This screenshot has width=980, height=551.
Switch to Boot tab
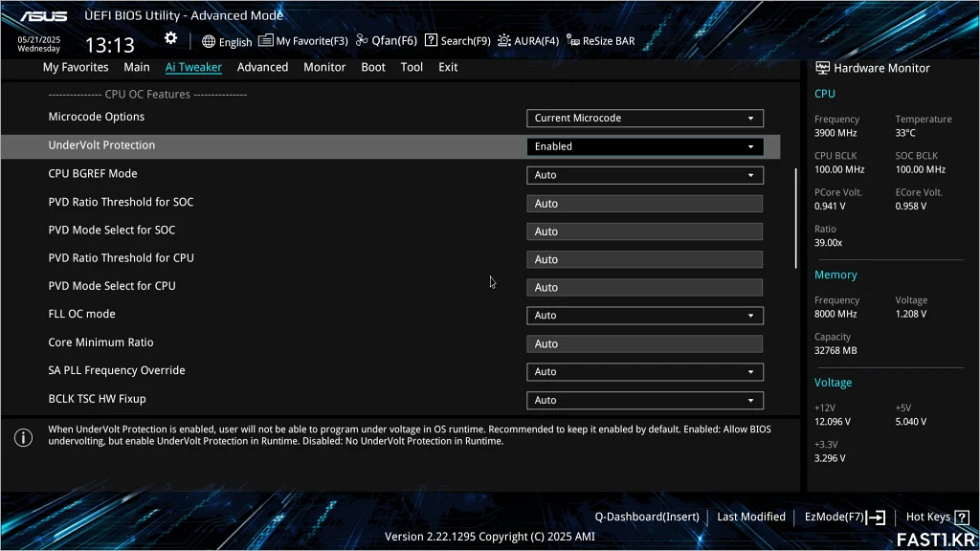tap(373, 67)
